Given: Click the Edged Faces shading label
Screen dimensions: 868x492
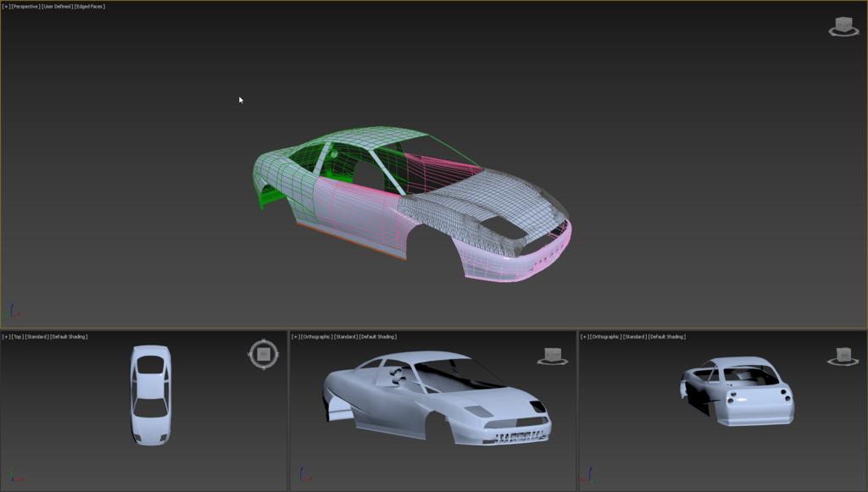Looking at the screenshot, I should point(90,6).
